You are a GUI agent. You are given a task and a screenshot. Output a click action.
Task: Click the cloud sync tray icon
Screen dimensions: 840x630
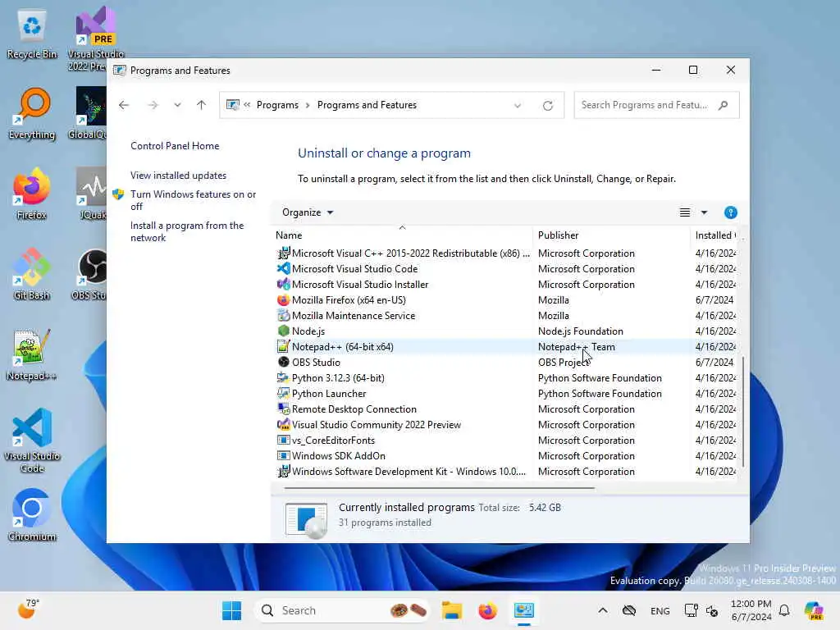tap(629, 610)
